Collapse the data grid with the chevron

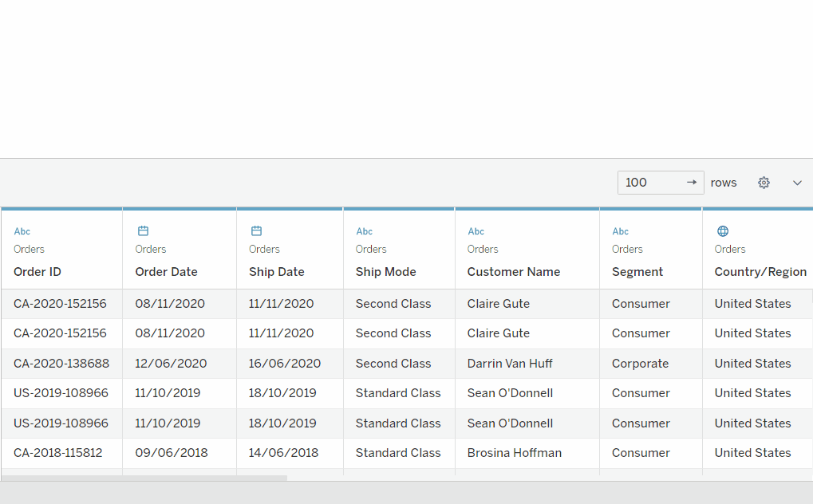(797, 183)
